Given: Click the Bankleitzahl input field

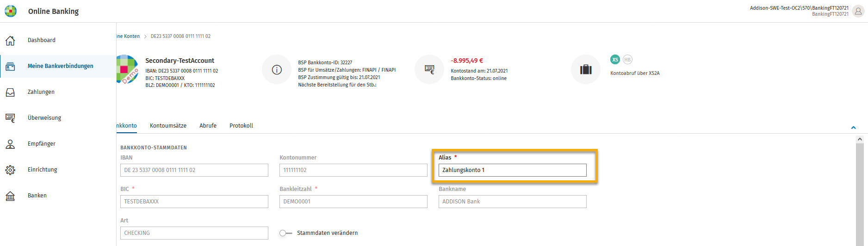Looking at the screenshot, I should pyautogui.click(x=353, y=202).
